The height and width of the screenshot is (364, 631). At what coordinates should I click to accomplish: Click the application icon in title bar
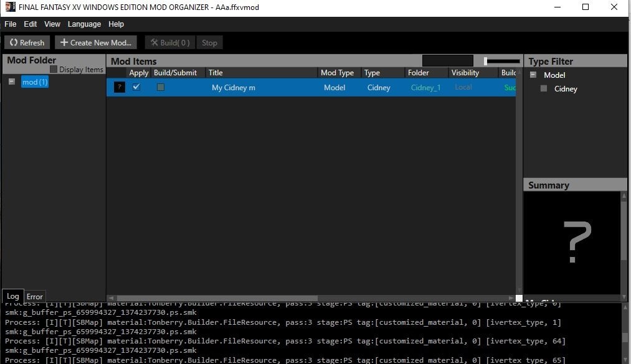pos(11,7)
